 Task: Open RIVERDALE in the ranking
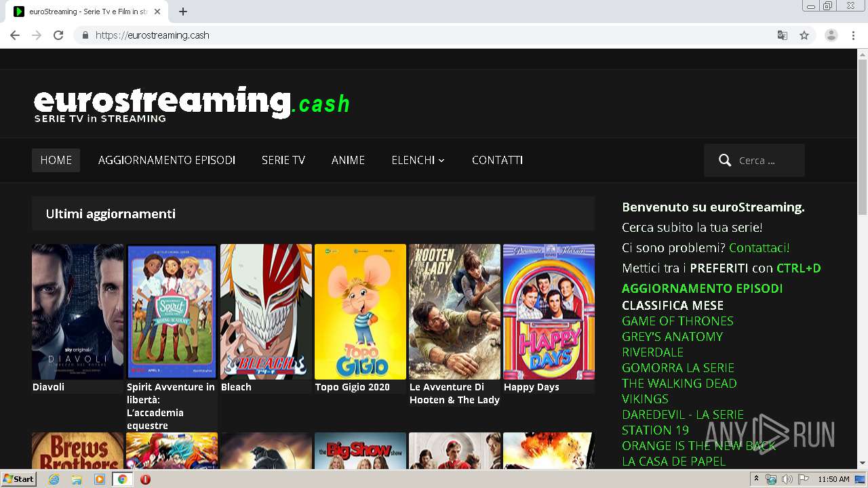pyautogui.click(x=652, y=352)
